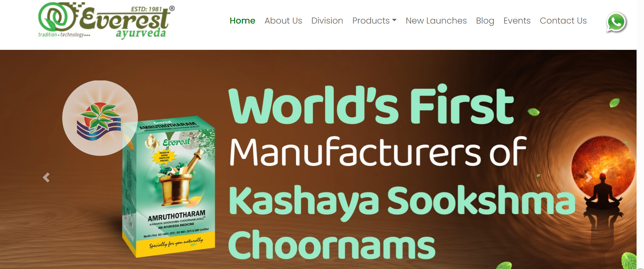Advance to next carousel slide arrow

588,177
